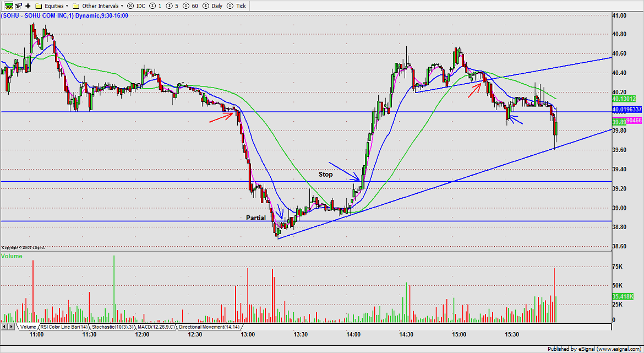This screenshot has width=644, height=353.
Task: Click the 13:00 time axis label
Action: tap(248, 334)
